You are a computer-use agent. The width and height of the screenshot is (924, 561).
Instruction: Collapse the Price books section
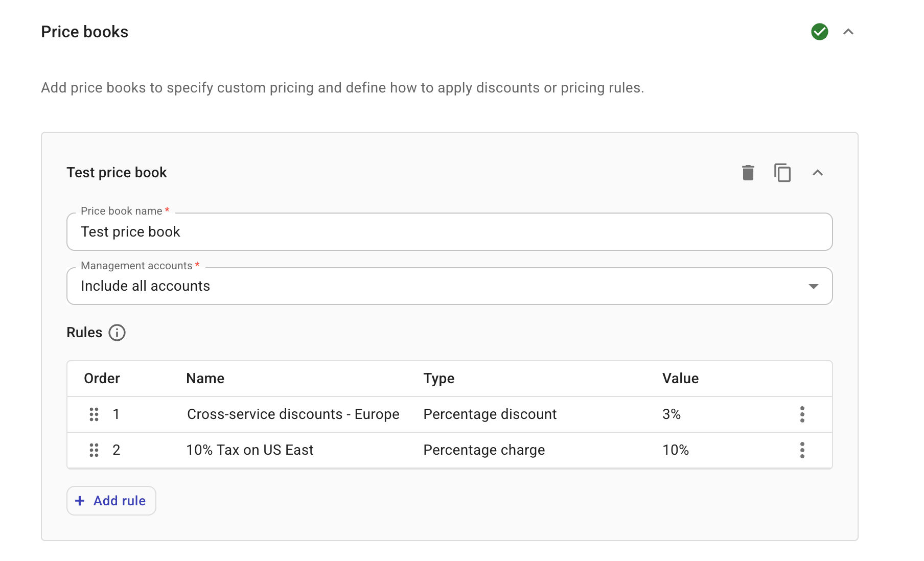848,32
